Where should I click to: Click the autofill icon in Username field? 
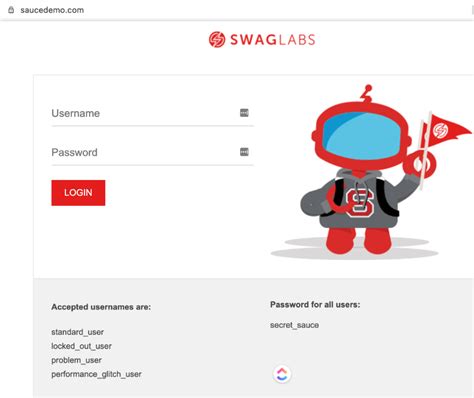coord(244,113)
